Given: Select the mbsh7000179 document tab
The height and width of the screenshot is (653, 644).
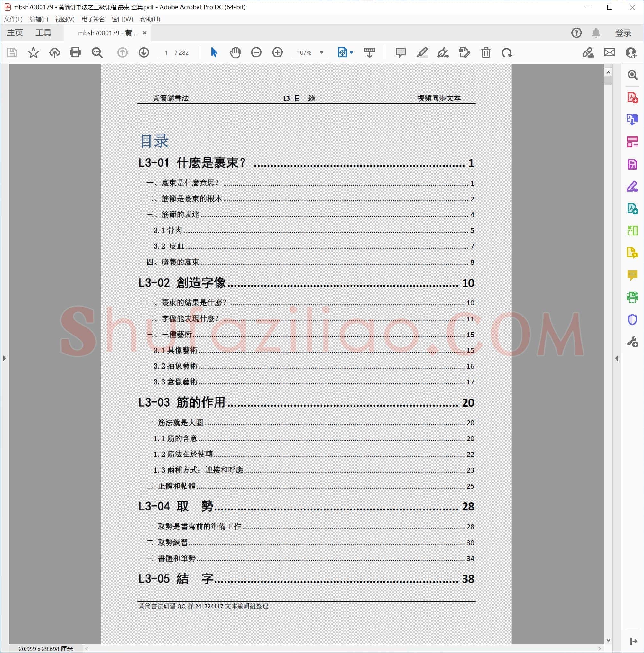Looking at the screenshot, I should coord(107,33).
